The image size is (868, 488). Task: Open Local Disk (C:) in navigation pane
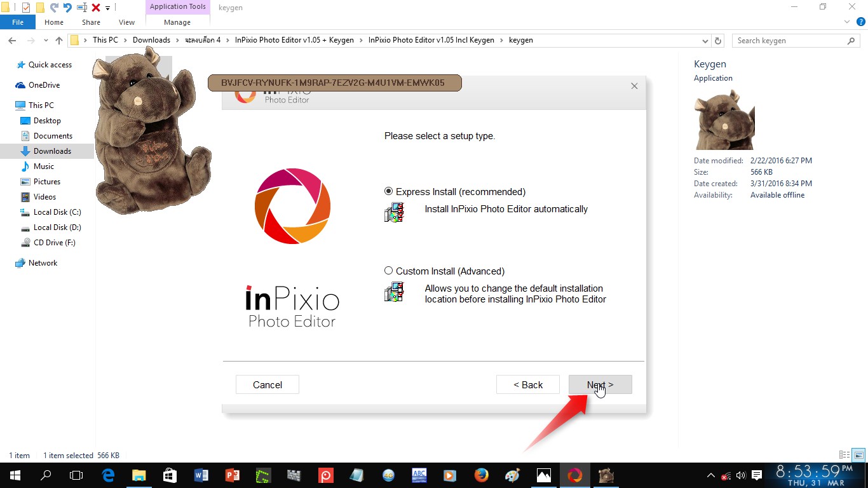pyautogui.click(x=57, y=212)
